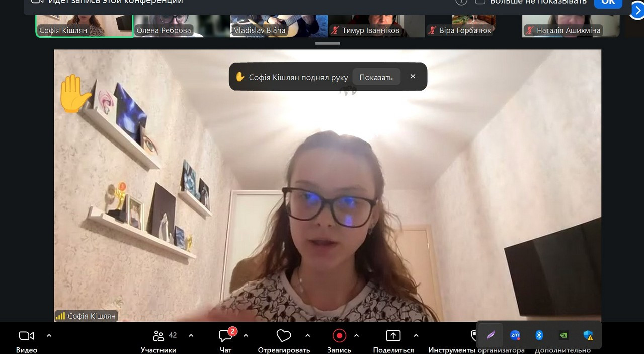Expand the arrow next to Отреагировать
Screen dimensions: 644x354
pyautogui.click(x=307, y=335)
